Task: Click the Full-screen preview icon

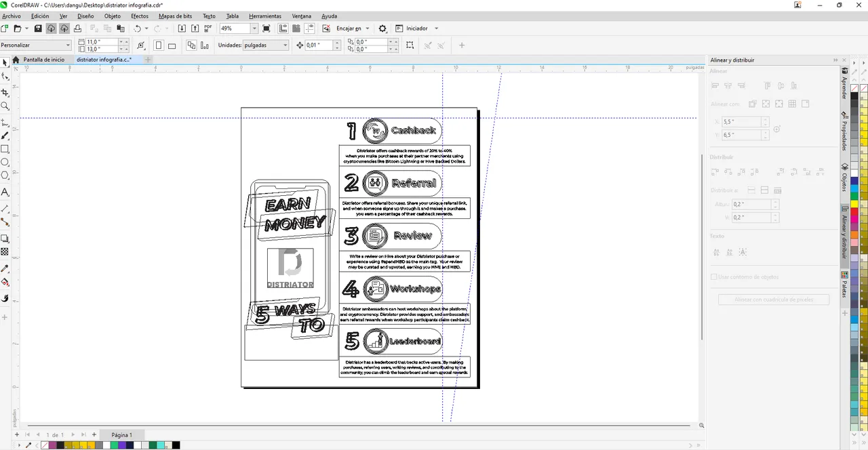Action: pyautogui.click(x=267, y=28)
